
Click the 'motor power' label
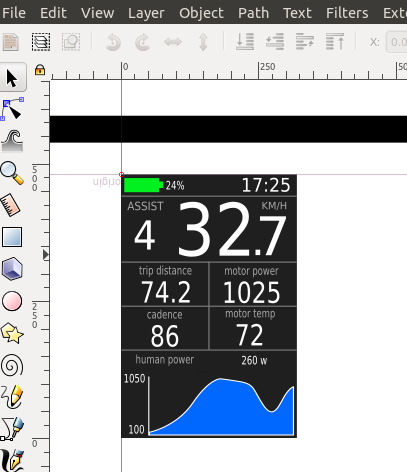[251, 271]
